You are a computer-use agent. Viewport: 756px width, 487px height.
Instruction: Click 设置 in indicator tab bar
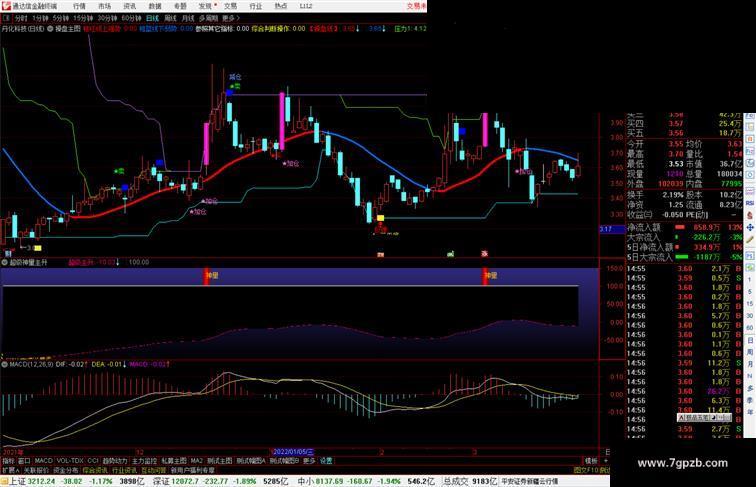[x=326, y=461]
